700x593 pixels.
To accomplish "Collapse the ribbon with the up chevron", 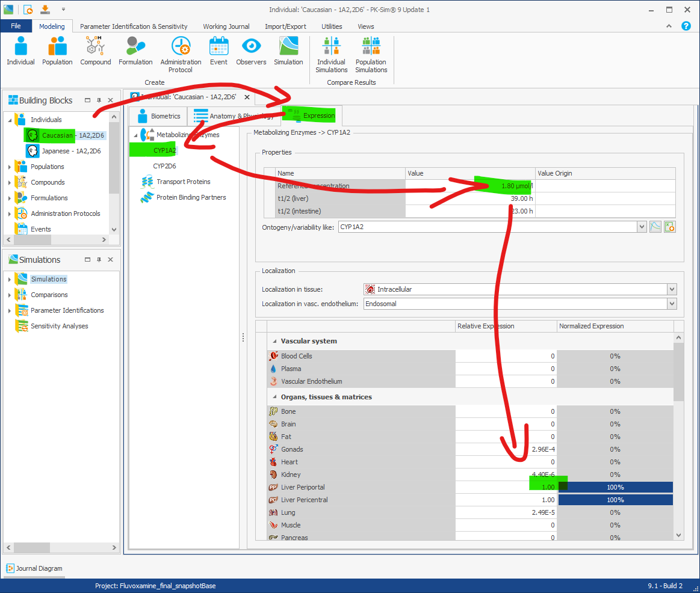I will [x=669, y=26].
